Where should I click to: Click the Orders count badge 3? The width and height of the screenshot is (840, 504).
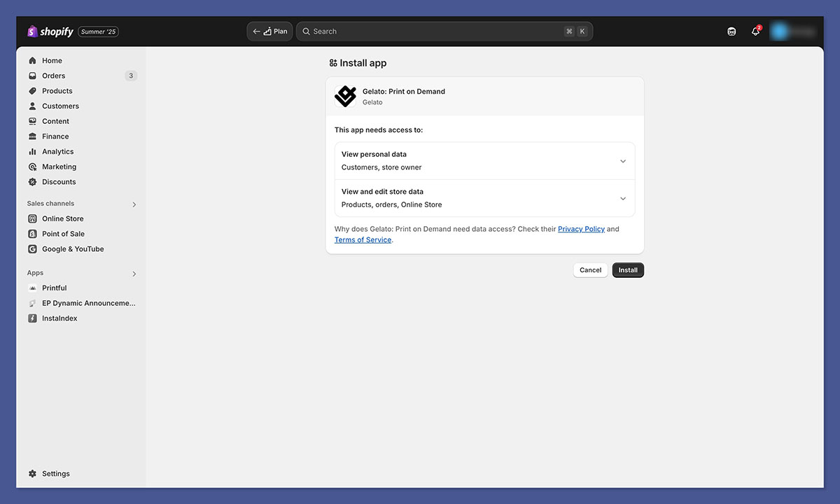pyautogui.click(x=131, y=76)
